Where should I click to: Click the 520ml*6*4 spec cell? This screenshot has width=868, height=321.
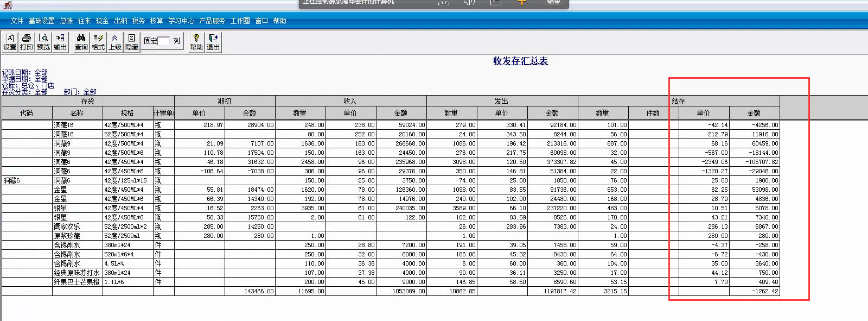127,254
